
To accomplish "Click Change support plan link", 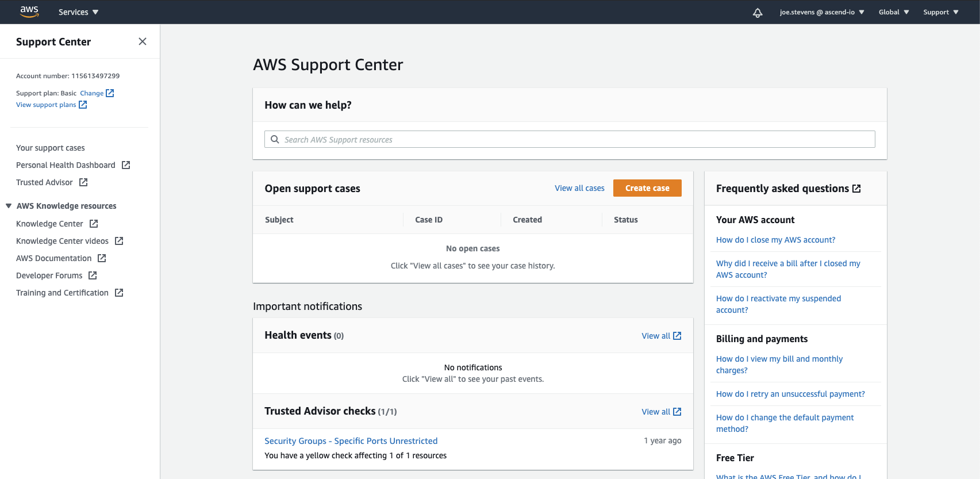I will coord(92,93).
